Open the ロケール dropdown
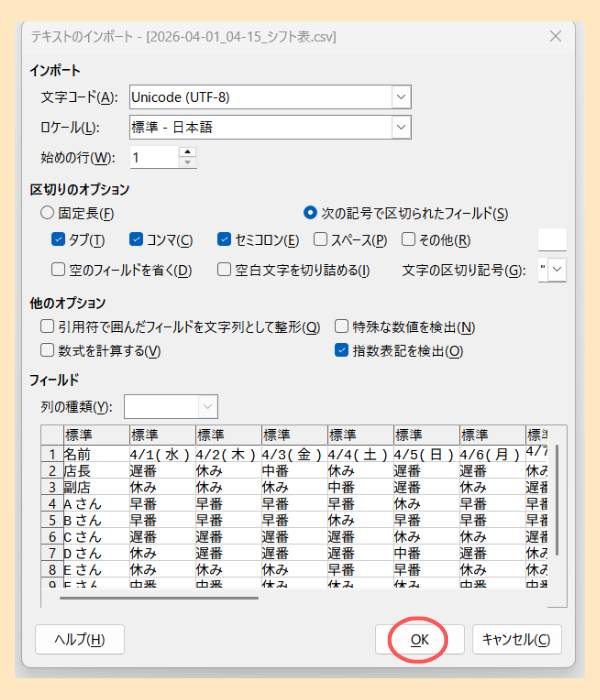600x700 pixels. 401,127
